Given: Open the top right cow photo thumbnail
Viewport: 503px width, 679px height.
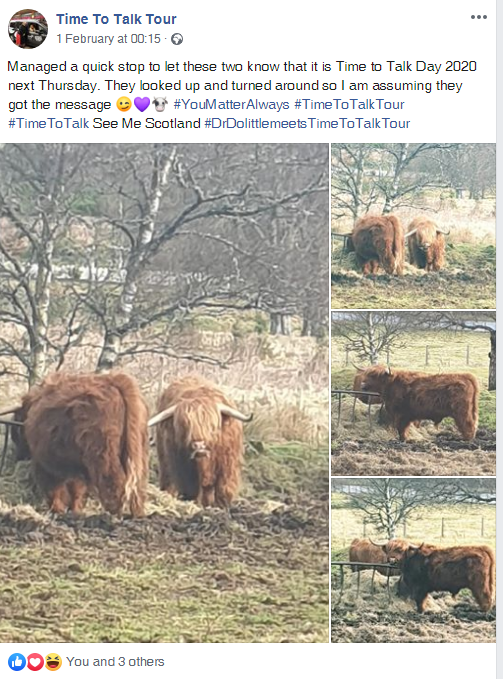Looking at the screenshot, I should click(x=413, y=226).
